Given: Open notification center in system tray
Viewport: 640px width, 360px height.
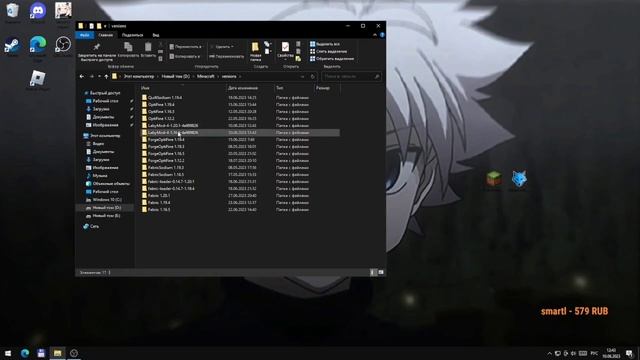Looking at the screenshot, I should pyautogui.click(x=629, y=353).
